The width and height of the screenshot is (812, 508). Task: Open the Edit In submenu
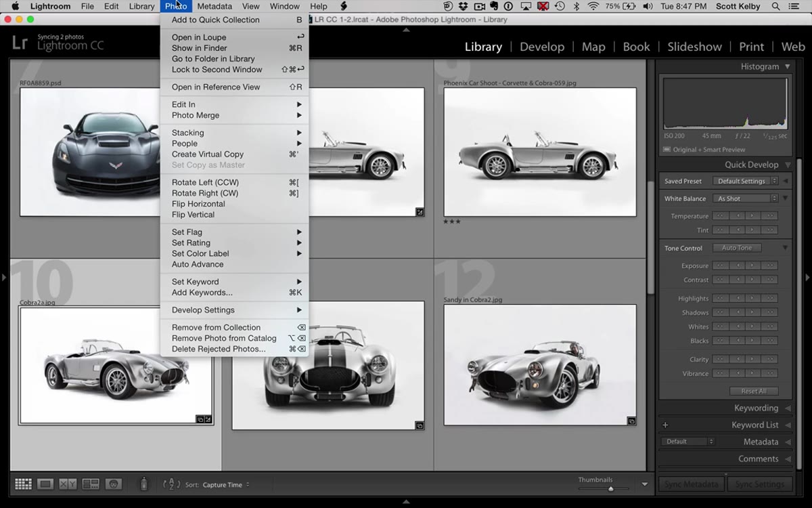(x=234, y=104)
